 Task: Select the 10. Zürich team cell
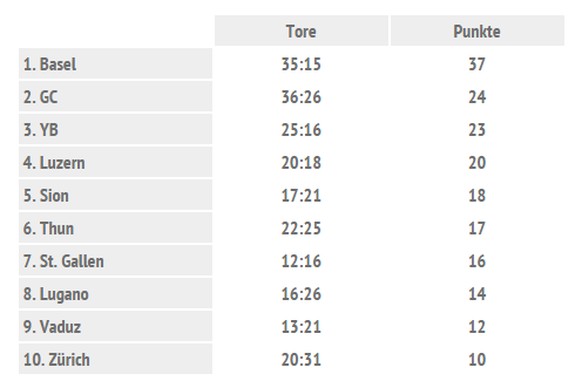(x=115, y=359)
